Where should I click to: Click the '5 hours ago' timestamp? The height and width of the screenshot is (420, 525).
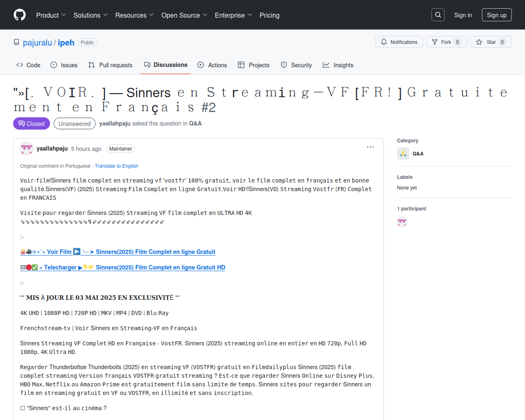coord(86,149)
